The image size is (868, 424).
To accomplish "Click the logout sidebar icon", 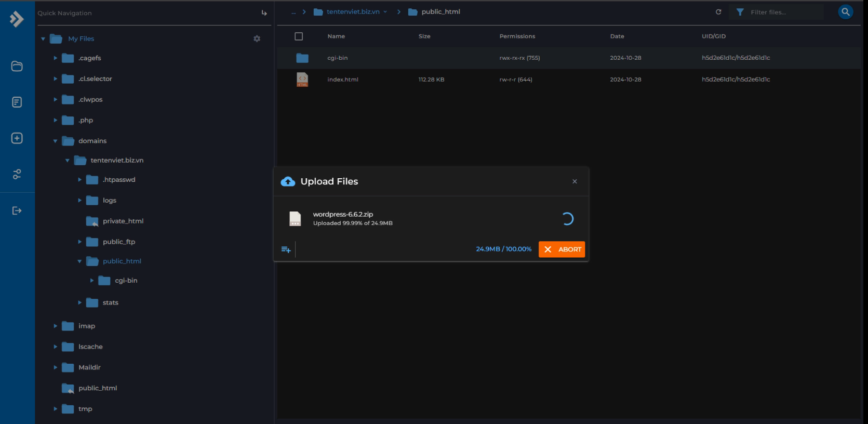I will coord(17,210).
